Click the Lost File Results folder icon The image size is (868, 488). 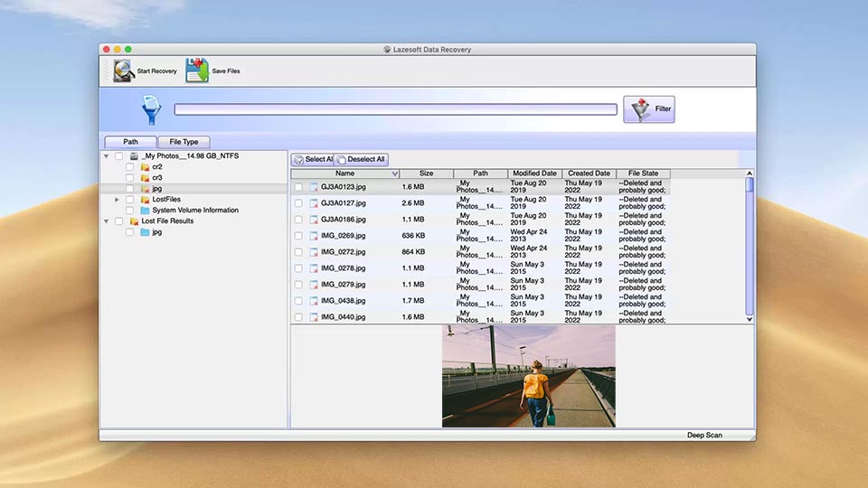click(x=134, y=221)
